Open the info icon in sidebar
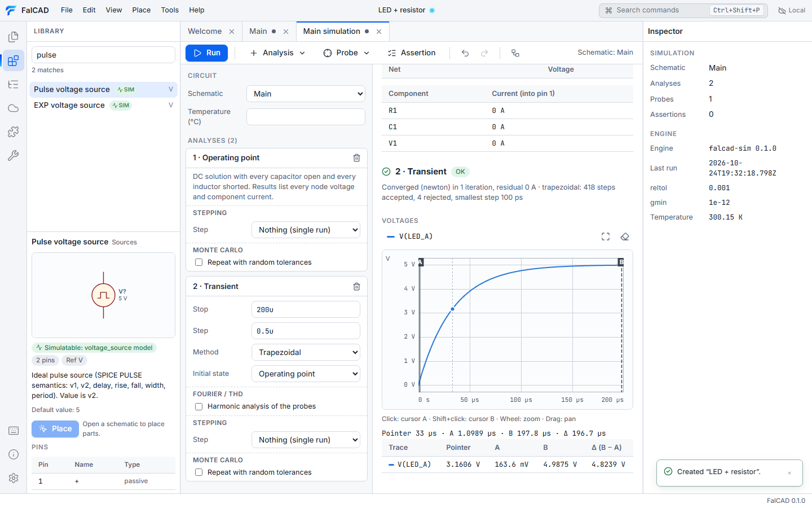This screenshot has height=508, width=812. pyautogui.click(x=14, y=454)
